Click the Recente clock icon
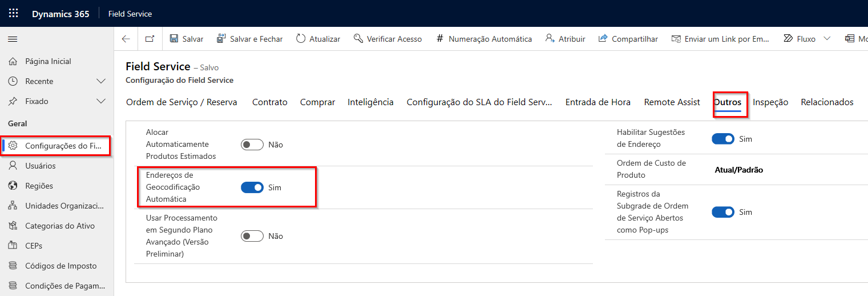 (13, 81)
